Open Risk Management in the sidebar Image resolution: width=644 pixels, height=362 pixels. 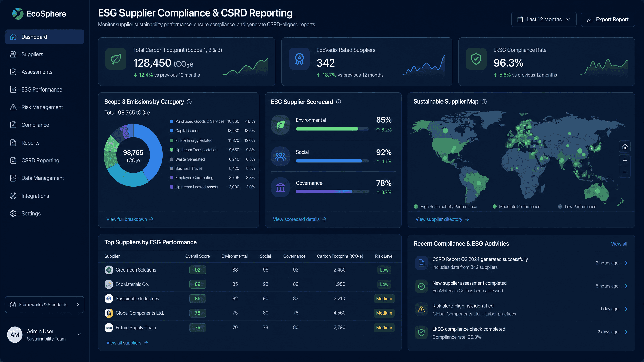coord(45,107)
